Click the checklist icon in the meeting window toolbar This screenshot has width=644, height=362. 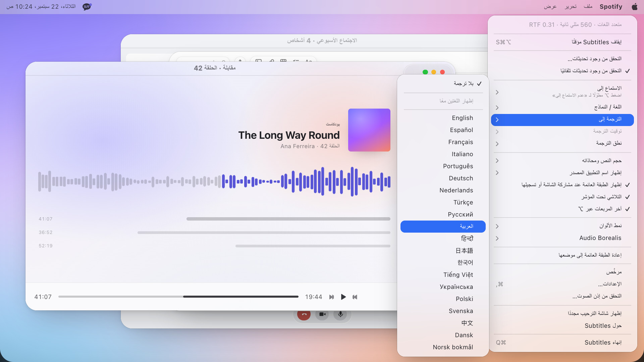point(296,61)
